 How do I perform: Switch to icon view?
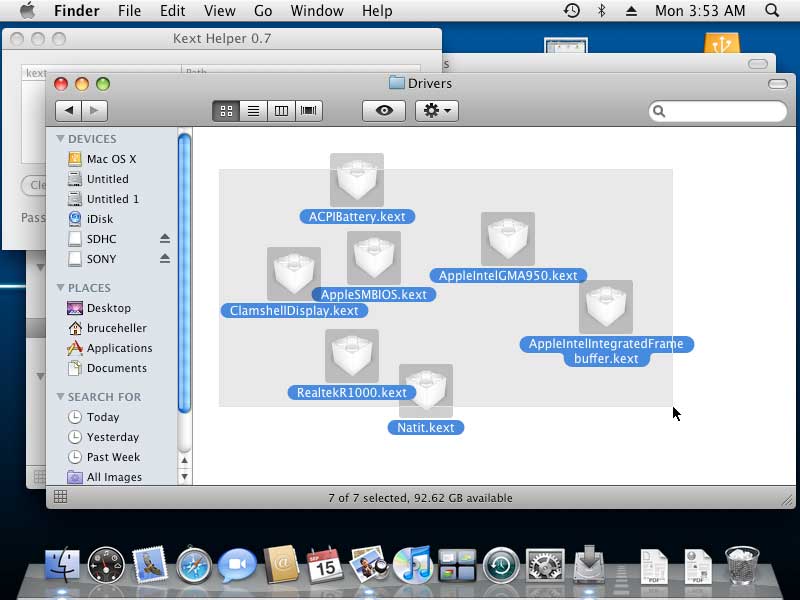pos(226,111)
